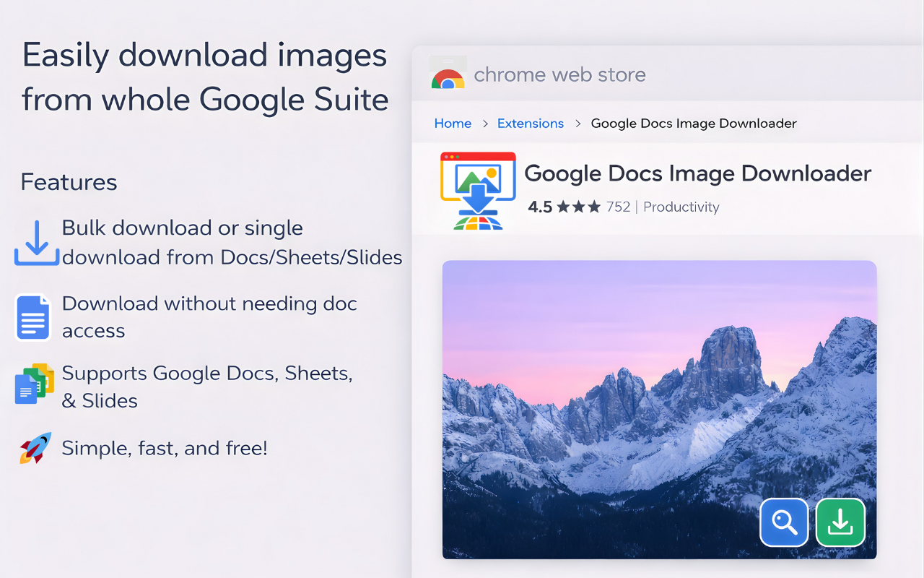Click the snowy mountain image preview

pos(659,410)
